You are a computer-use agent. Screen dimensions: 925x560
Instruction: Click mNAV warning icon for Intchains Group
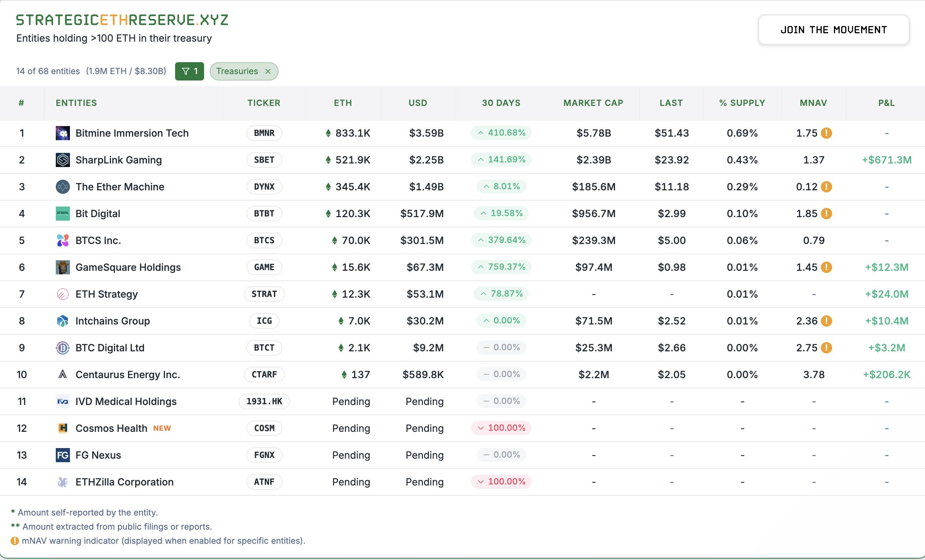(826, 321)
